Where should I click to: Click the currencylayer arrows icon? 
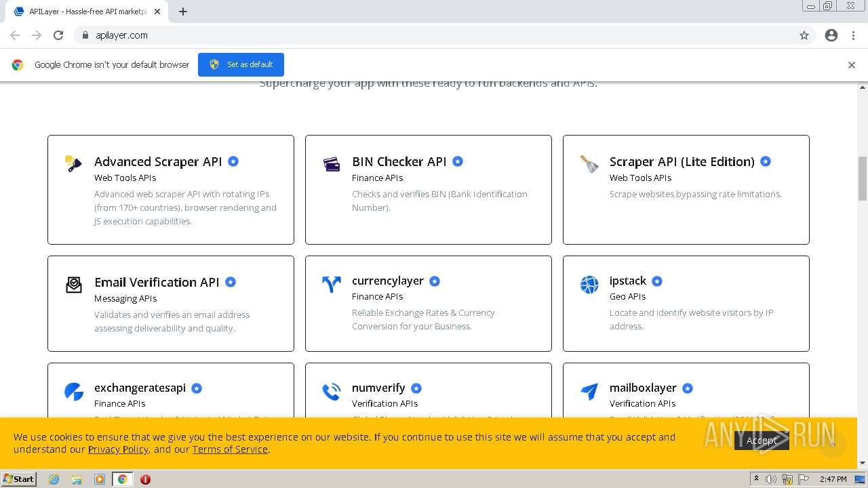(332, 284)
